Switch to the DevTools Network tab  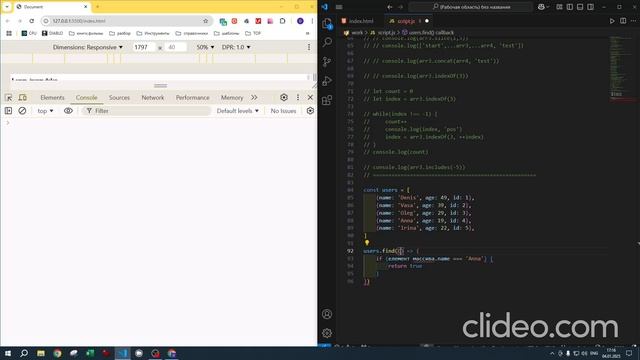[x=153, y=98]
